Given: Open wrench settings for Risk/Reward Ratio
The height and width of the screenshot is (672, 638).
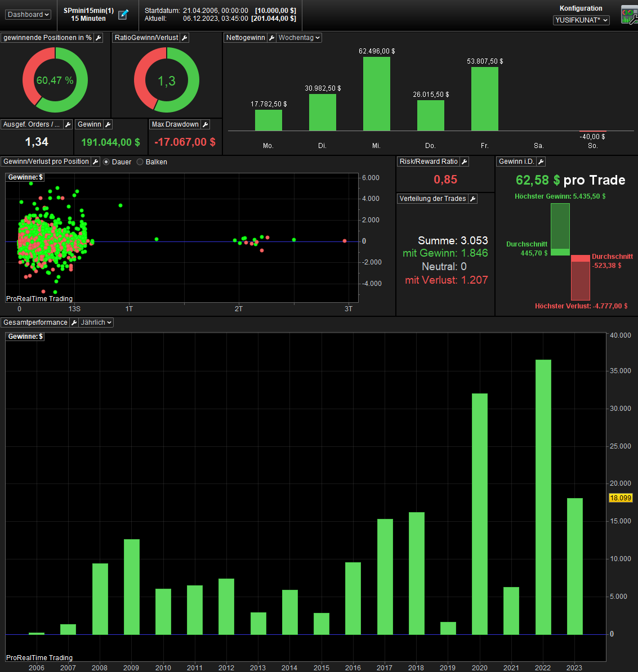Looking at the screenshot, I should 465,162.
